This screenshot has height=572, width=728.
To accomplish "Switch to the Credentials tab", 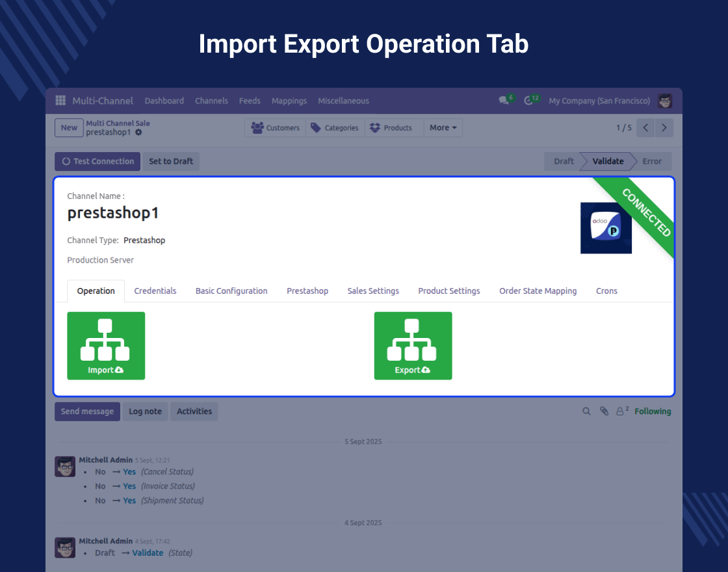I will (155, 291).
